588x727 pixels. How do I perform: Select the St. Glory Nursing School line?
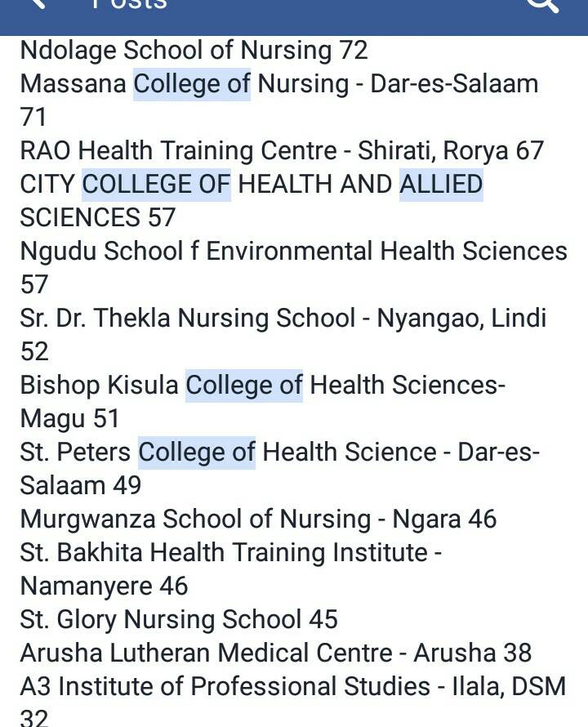[x=179, y=620]
